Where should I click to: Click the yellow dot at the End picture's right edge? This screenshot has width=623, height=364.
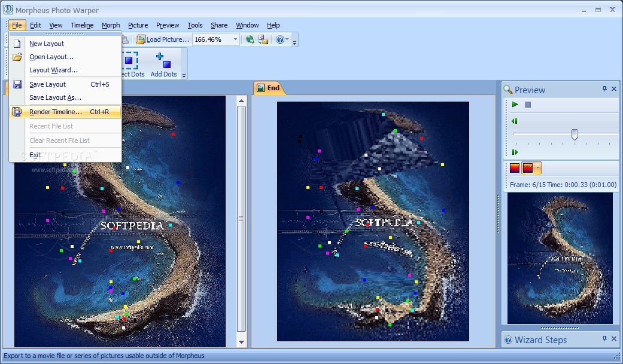(443, 164)
